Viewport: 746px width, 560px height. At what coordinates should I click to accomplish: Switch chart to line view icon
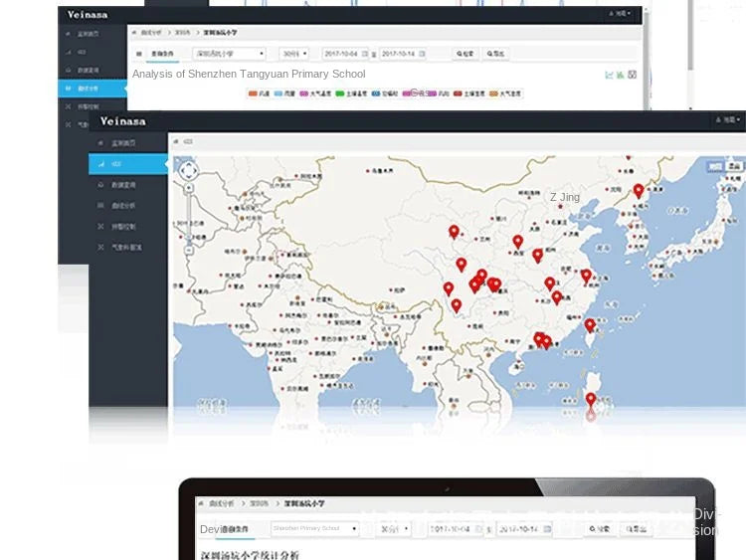(x=609, y=75)
